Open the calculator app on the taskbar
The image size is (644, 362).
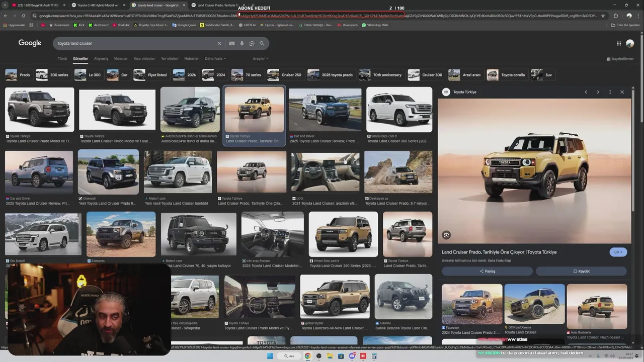pos(374,356)
